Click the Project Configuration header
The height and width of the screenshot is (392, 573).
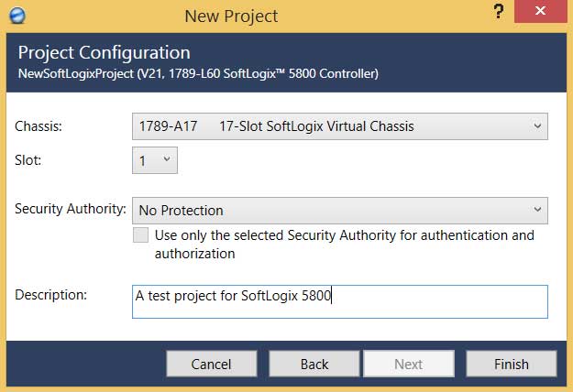coord(105,53)
